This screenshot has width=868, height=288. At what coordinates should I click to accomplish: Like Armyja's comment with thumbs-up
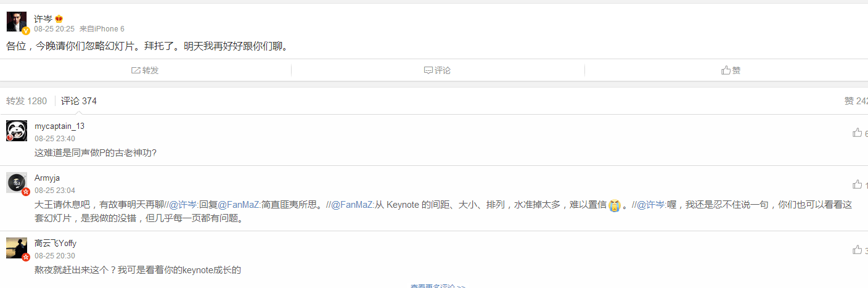point(858,184)
